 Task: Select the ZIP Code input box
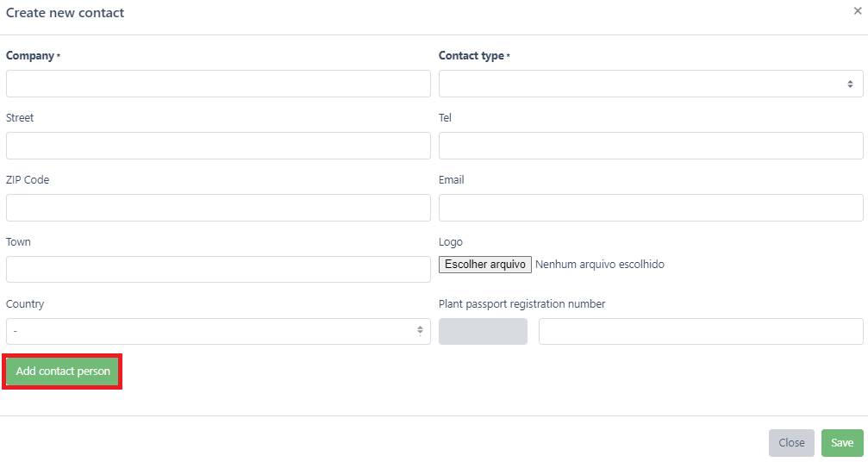(x=218, y=208)
